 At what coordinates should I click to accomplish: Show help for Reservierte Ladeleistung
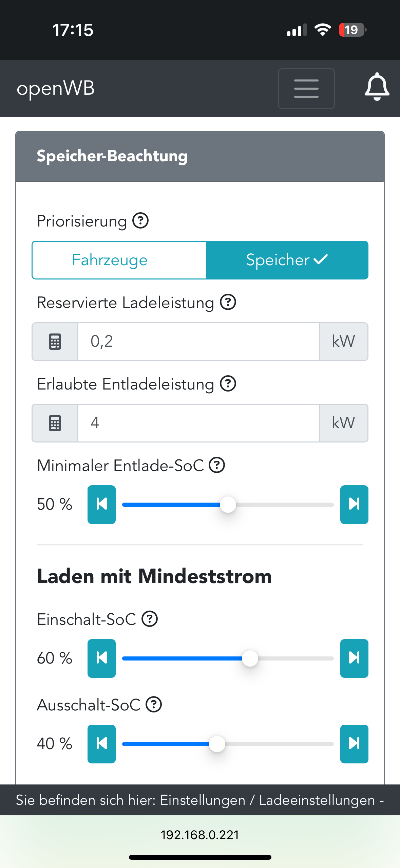[x=228, y=302]
